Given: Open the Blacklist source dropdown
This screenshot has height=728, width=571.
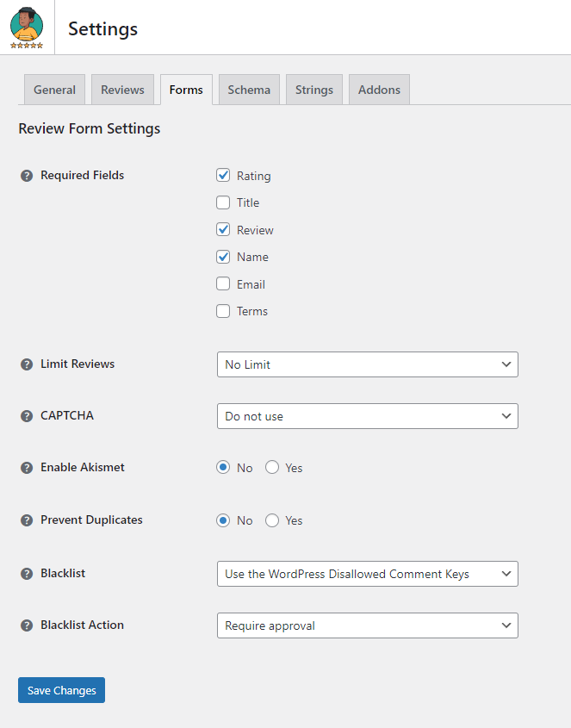Looking at the screenshot, I should point(367,574).
